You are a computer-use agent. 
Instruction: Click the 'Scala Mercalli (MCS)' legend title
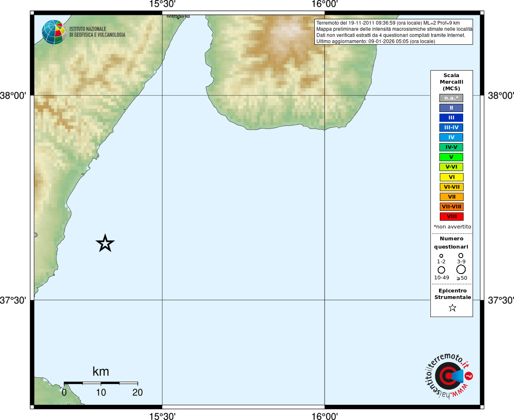coord(451,82)
